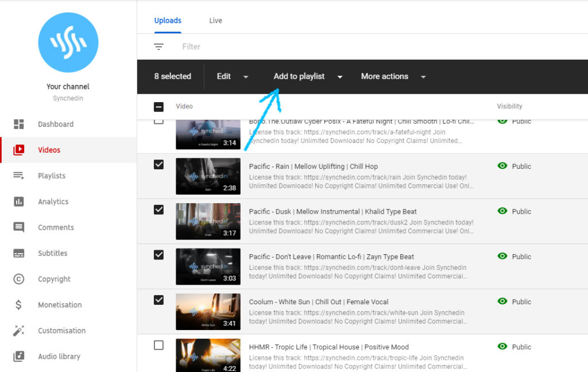Image resolution: width=588 pixels, height=372 pixels.
Task: Click the Don't Leave 3:03 thumbnail
Action: (x=208, y=266)
